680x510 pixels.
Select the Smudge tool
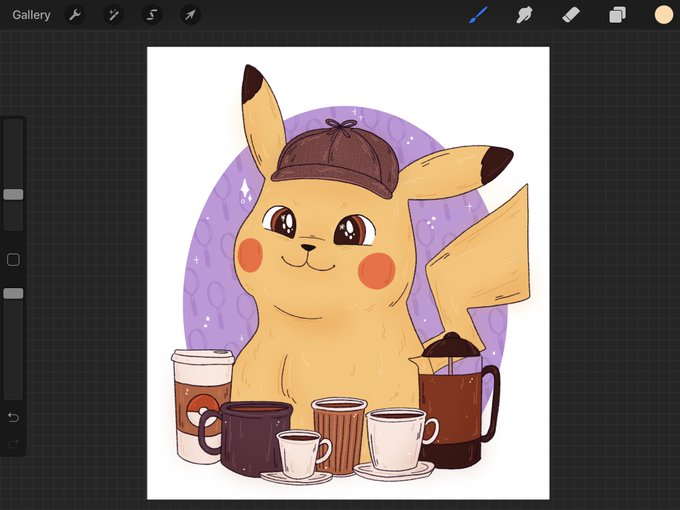pos(524,15)
